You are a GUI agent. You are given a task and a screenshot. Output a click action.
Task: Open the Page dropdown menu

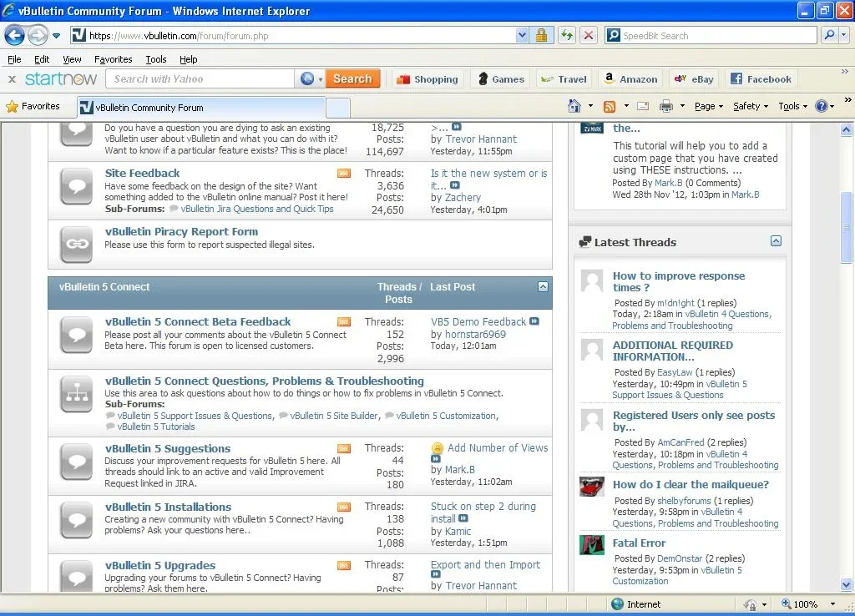(708, 106)
